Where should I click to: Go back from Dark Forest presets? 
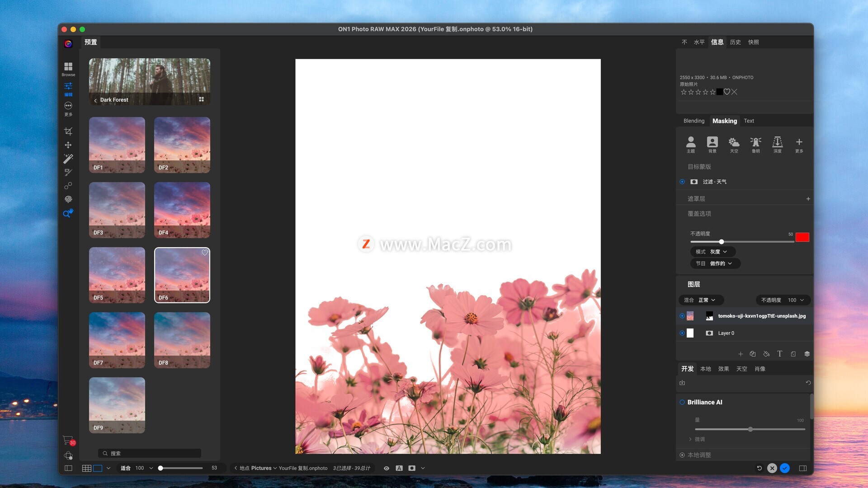coord(95,100)
